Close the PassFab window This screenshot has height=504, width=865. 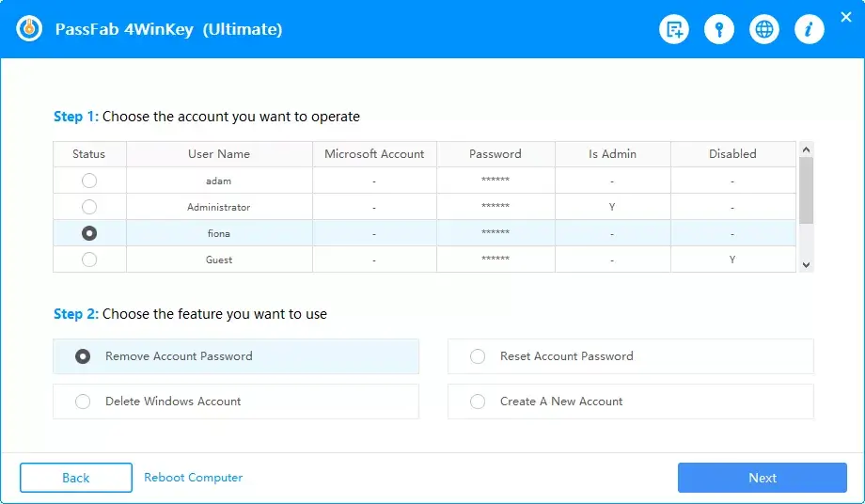coord(847,16)
